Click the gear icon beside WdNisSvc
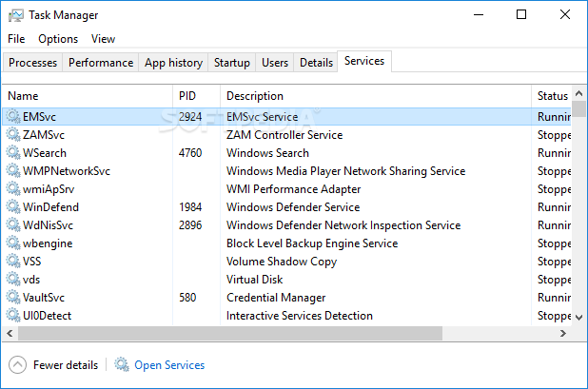588x389 pixels. 13,224
